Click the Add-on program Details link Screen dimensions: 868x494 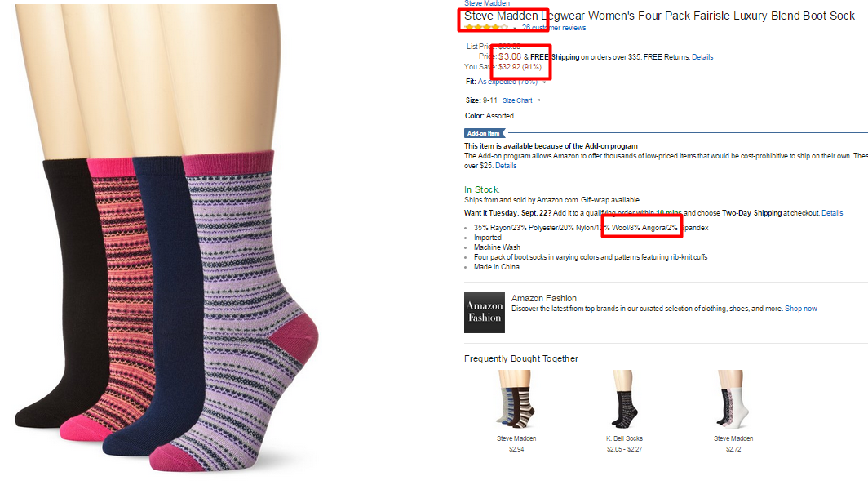click(x=506, y=166)
